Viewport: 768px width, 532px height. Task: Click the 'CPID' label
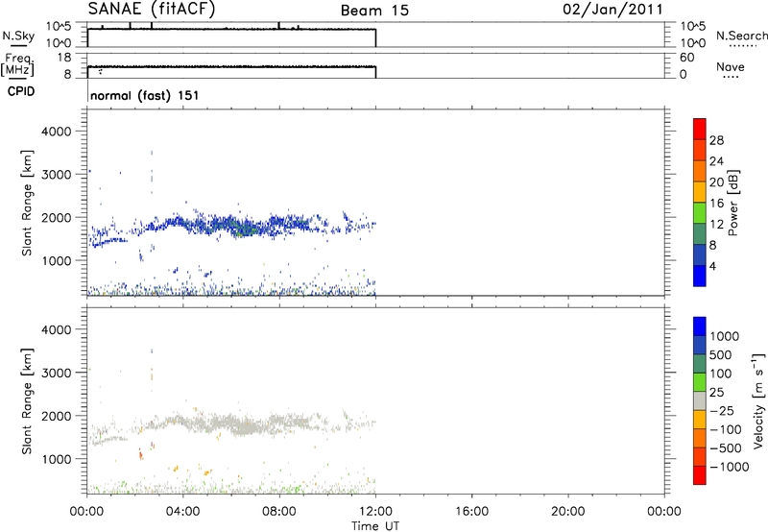21,91
